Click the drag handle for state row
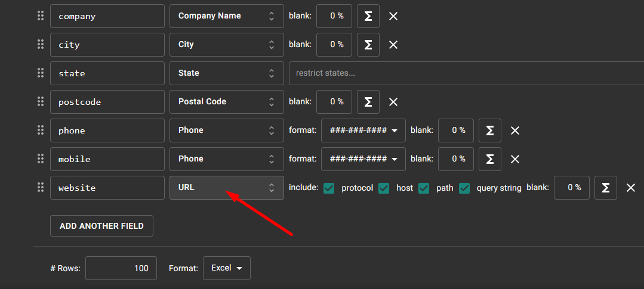The height and width of the screenshot is (289, 644). tap(40, 73)
